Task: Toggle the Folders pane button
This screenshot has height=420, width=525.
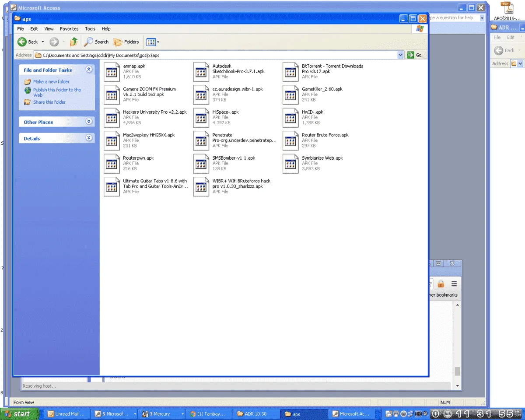Action: [126, 42]
